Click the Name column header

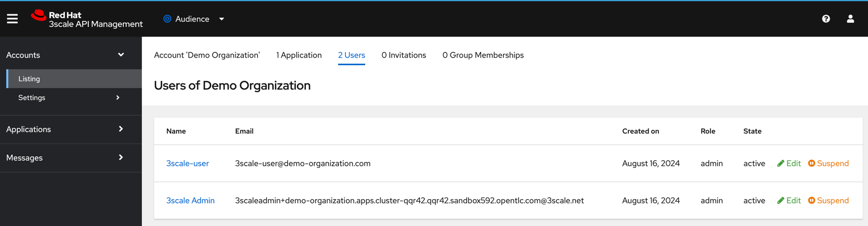[x=176, y=131]
